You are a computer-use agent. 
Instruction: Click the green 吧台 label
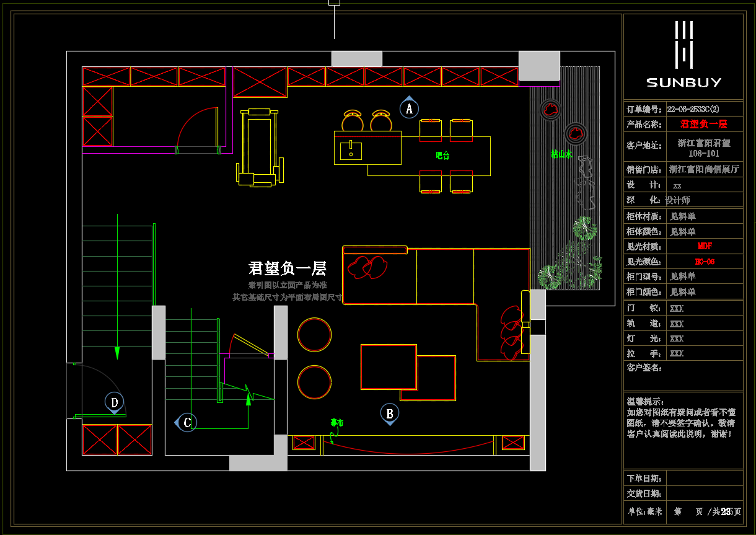pyautogui.click(x=442, y=156)
